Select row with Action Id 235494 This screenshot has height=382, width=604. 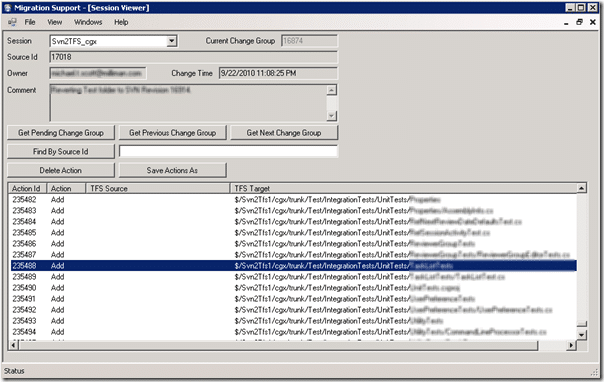point(293,332)
